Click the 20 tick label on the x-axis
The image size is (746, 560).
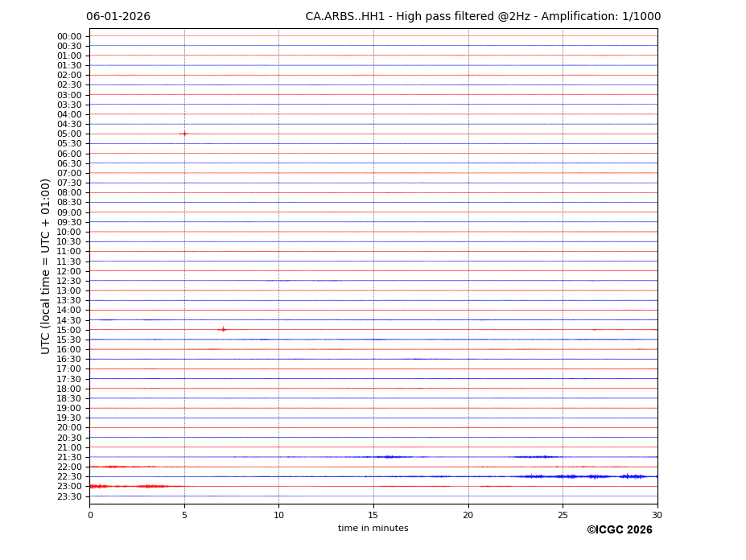click(x=468, y=515)
